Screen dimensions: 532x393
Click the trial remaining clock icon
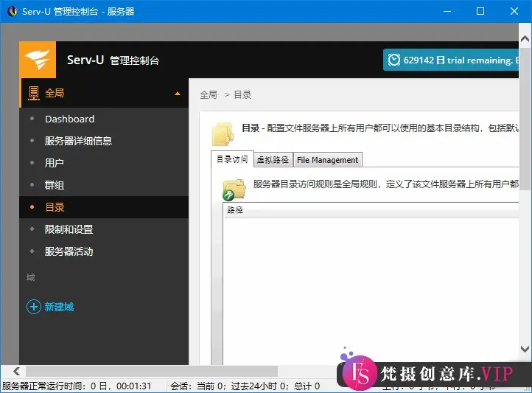394,60
